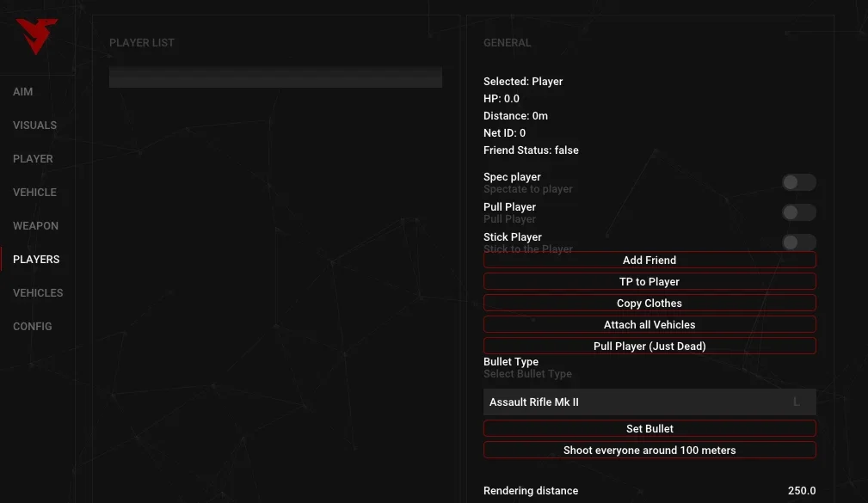
Task: Open the VEHICLES section
Action: click(x=38, y=292)
